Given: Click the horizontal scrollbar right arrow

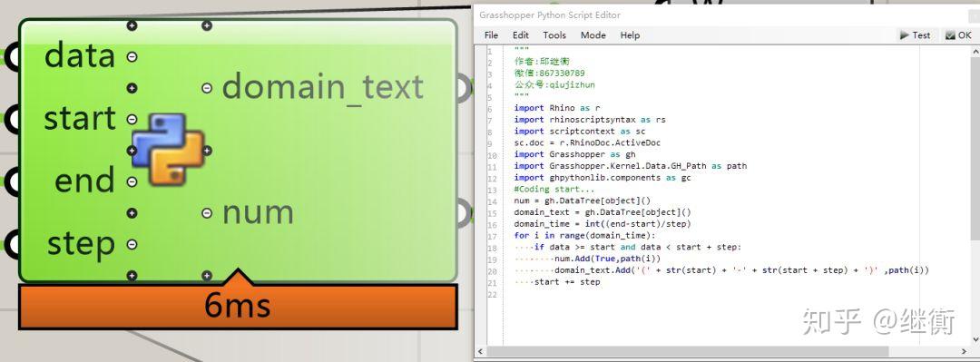Looking at the screenshot, I should (964, 352).
